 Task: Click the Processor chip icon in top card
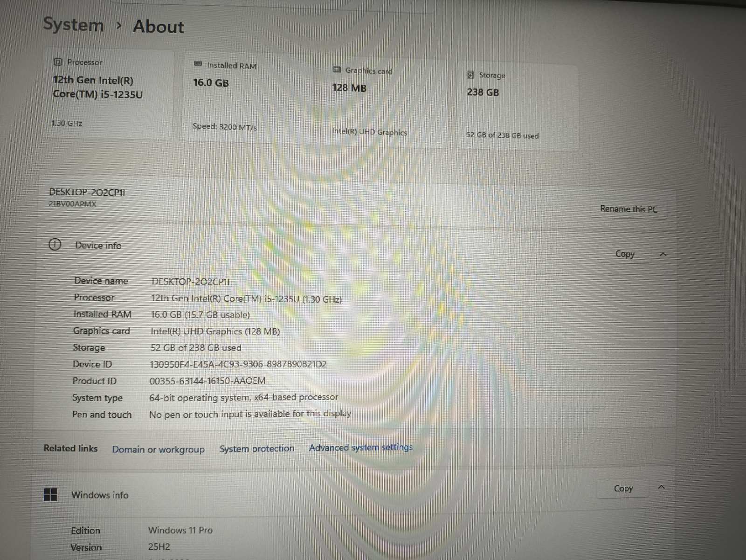pos(58,62)
